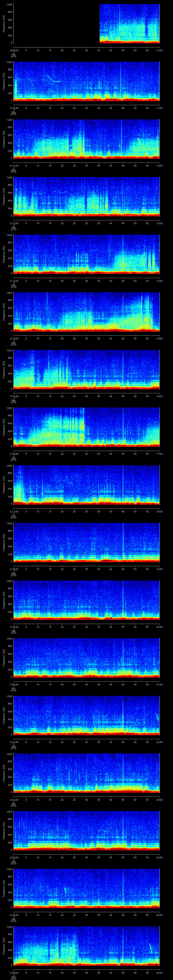Click the 2:12:00 time axis label
This screenshot has height=980, width=173.
14,223
